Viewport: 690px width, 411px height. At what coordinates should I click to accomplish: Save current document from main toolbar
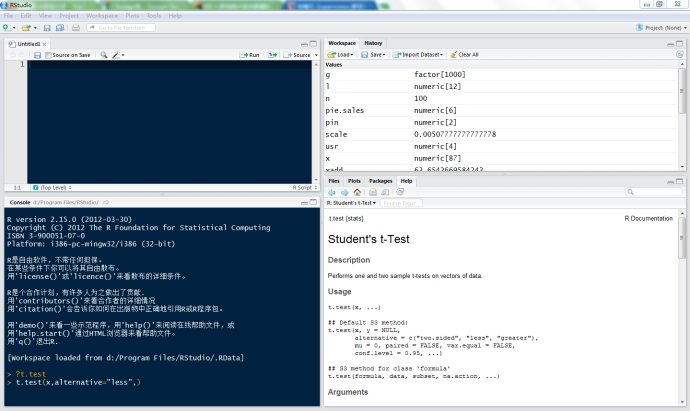click(x=47, y=27)
